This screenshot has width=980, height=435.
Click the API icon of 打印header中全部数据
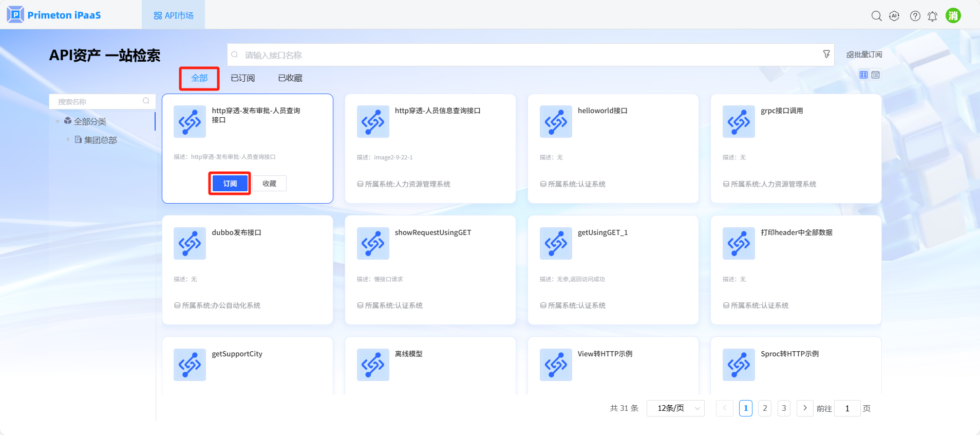pyautogui.click(x=739, y=243)
